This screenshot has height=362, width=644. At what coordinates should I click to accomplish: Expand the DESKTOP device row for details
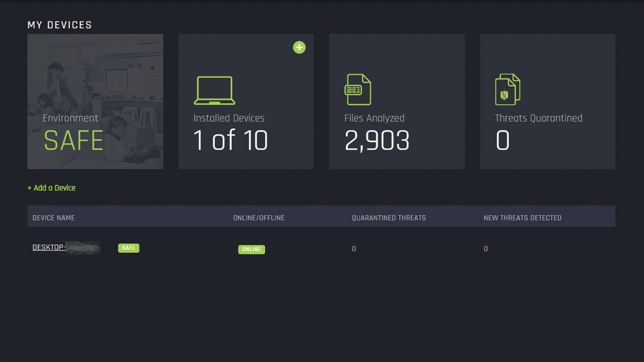click(x=65, y=247)
